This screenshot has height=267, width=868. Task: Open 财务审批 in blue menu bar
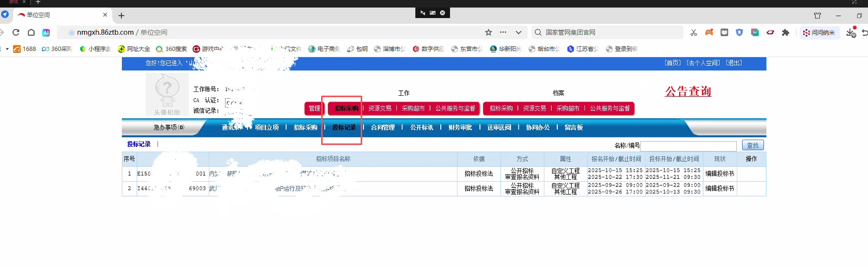point(460,127)
